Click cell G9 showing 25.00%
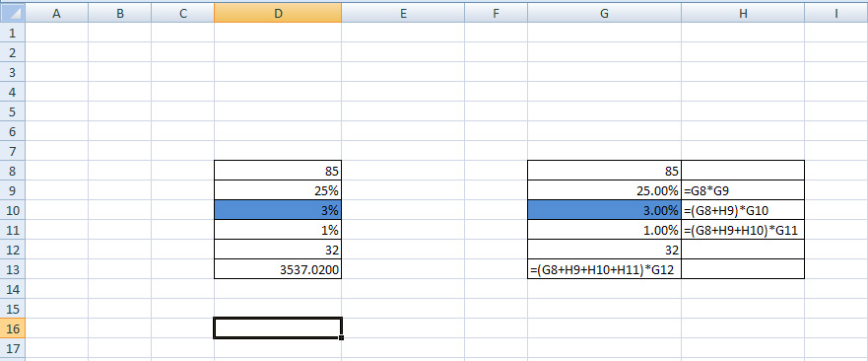This screenshot has width=868, height=361. click(605, 190)
